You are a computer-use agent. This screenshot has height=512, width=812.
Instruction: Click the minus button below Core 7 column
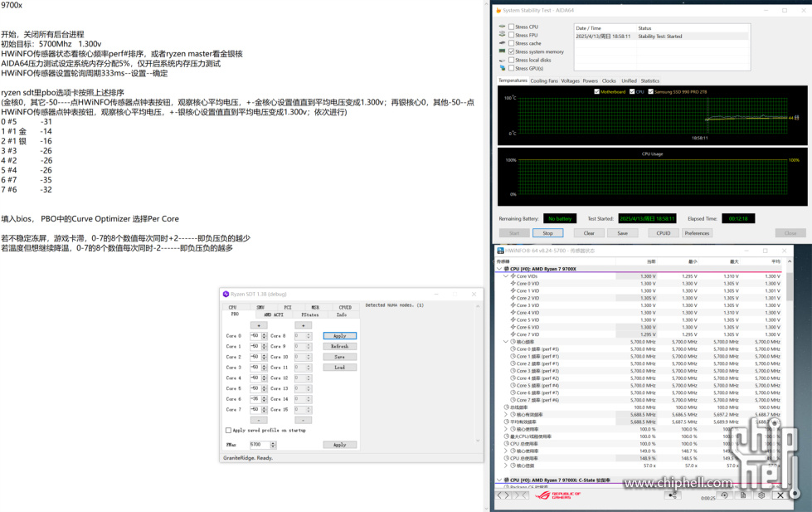point(259,420)
